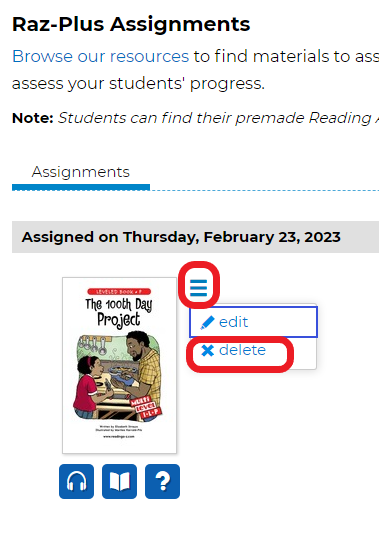Click the red Leveled Book label on cover
379x545 pixels.
119,292
